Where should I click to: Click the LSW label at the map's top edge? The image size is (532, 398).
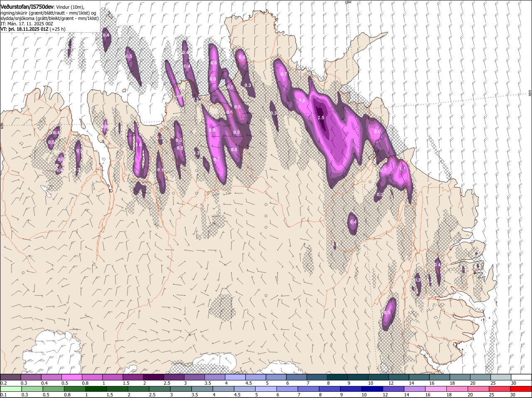[348, 2]
